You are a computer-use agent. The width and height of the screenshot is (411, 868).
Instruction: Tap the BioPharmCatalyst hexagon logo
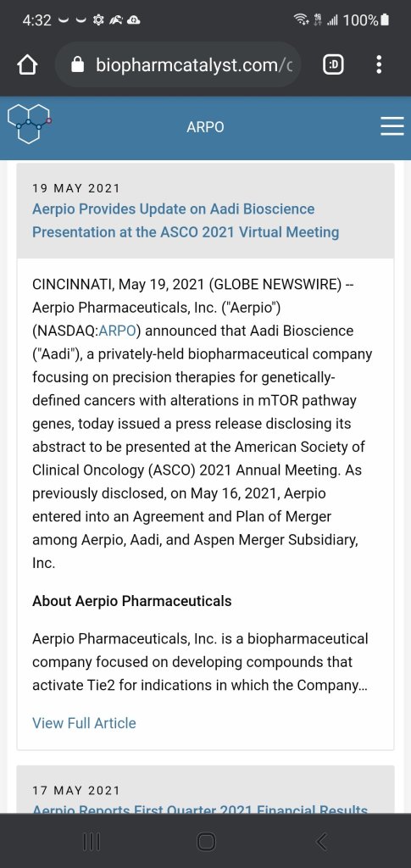(30, 124)
